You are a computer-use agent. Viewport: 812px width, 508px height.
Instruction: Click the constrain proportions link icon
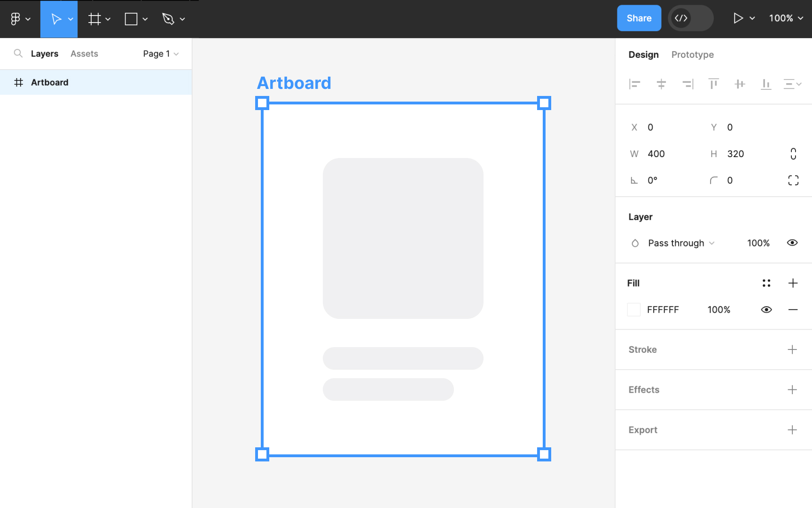point(793,153)
